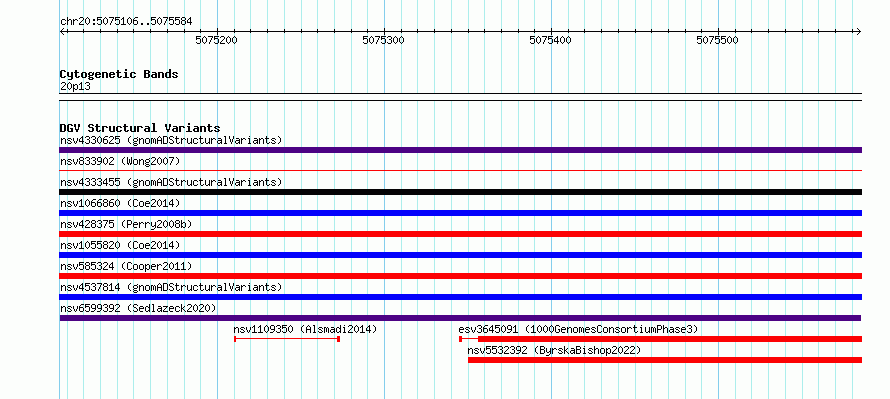890x399 pixels.
Task: Select the esv3645091 red variant bar
Action: tap(661, 339)
